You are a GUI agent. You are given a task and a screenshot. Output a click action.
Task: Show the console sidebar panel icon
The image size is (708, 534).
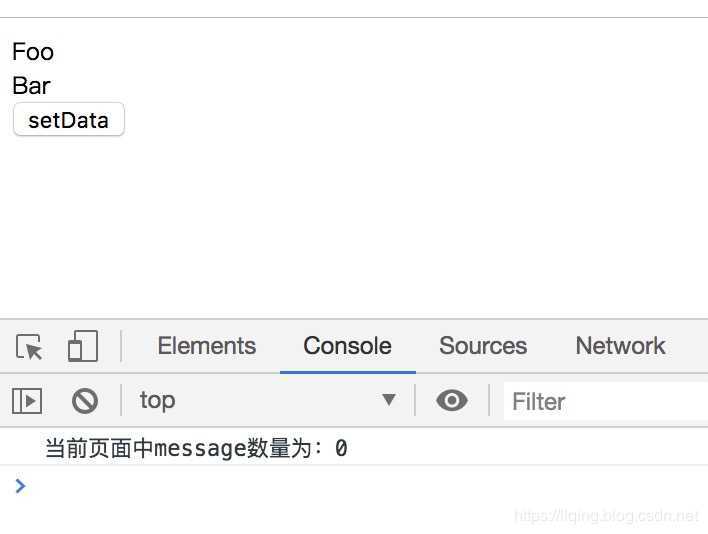point(27,401)
